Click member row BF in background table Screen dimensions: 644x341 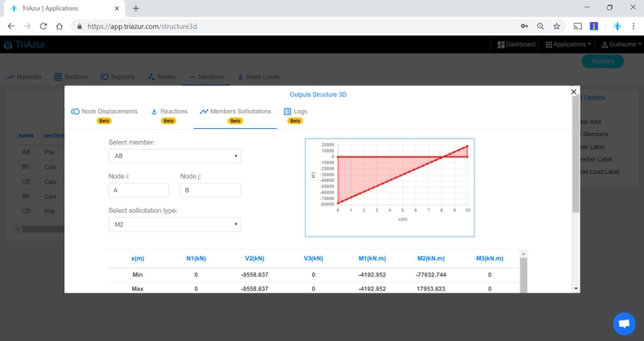click(38, 197)
